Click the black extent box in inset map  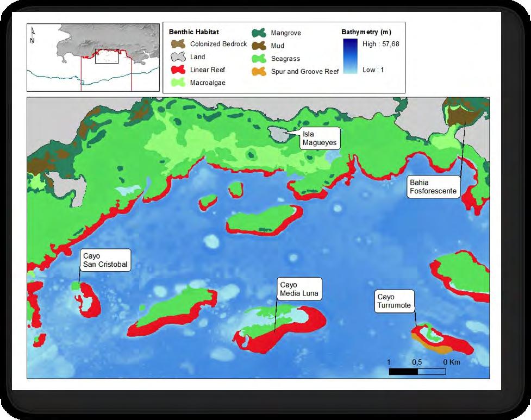coord(107,57)
